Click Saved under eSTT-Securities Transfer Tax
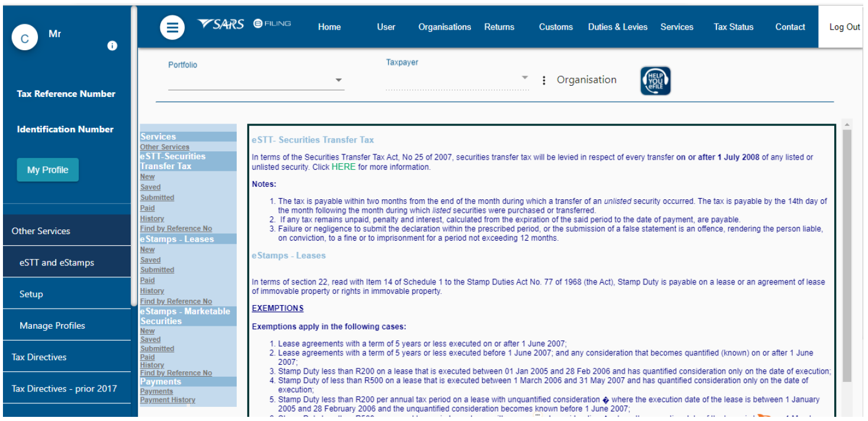The image size is (868, 421). (x=150, y=187)
